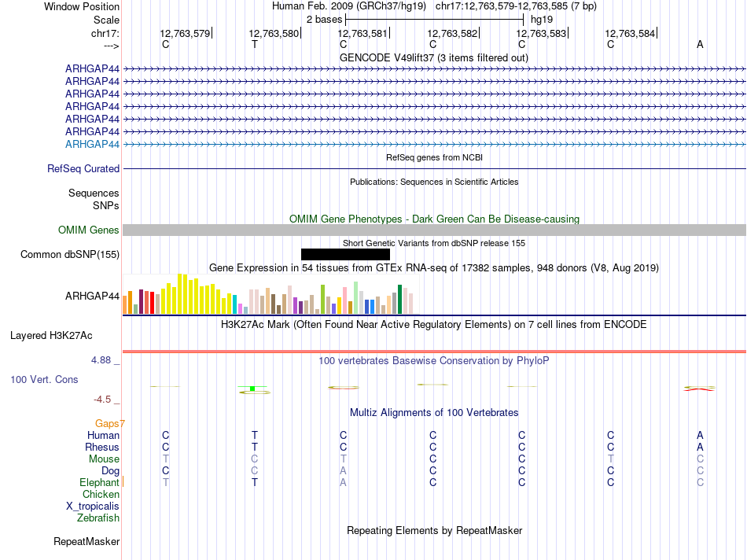Click the light blue ARHGAP44 transcript label
The height and width of the screenshot is (560, 747).
pyautogui.click(x=92, y=145)
